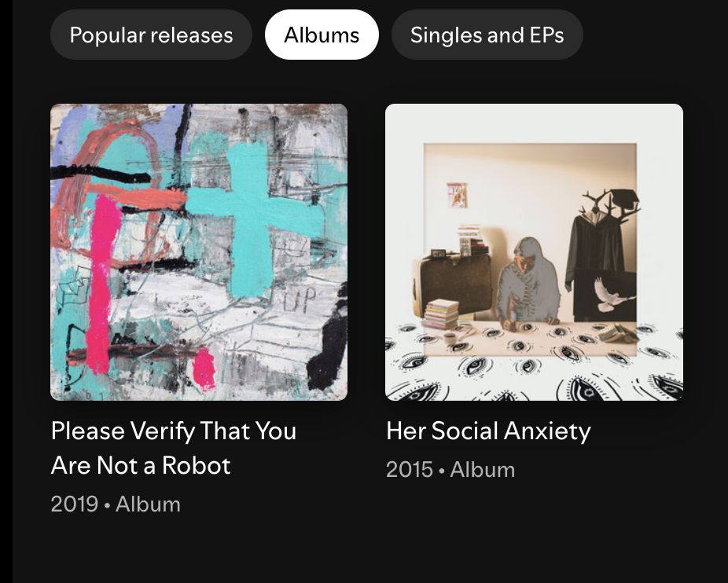Select the 2015 • Album release info
This screenshot has width=728, height=583.
click(450, 470)
